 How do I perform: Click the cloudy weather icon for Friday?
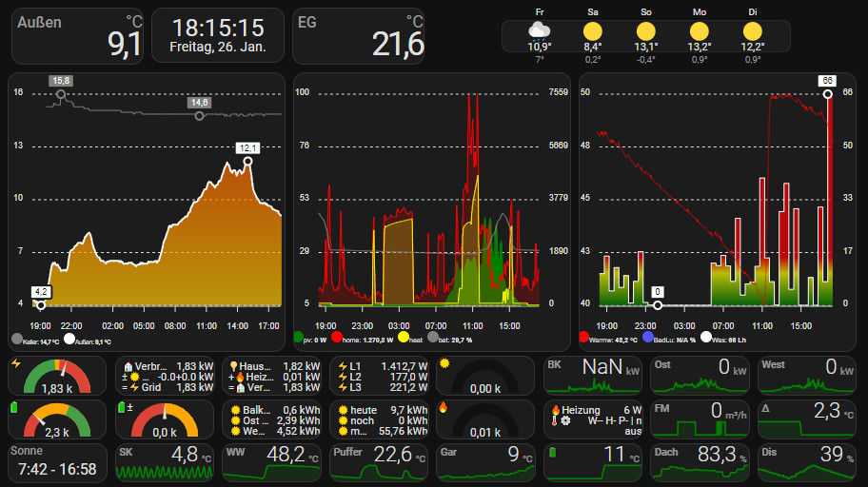pyautogui.click(x=540, y=30)
